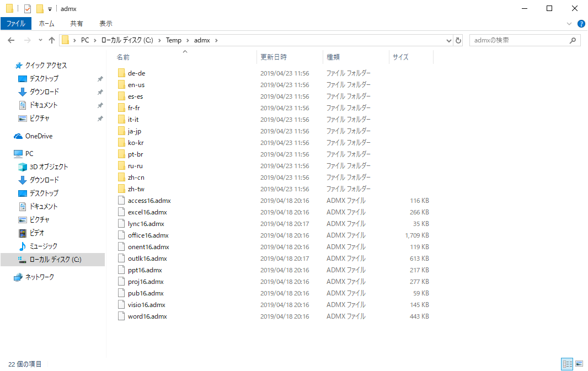Click the office16.admx file icon
588x371 pixels.
click(121, 235)
